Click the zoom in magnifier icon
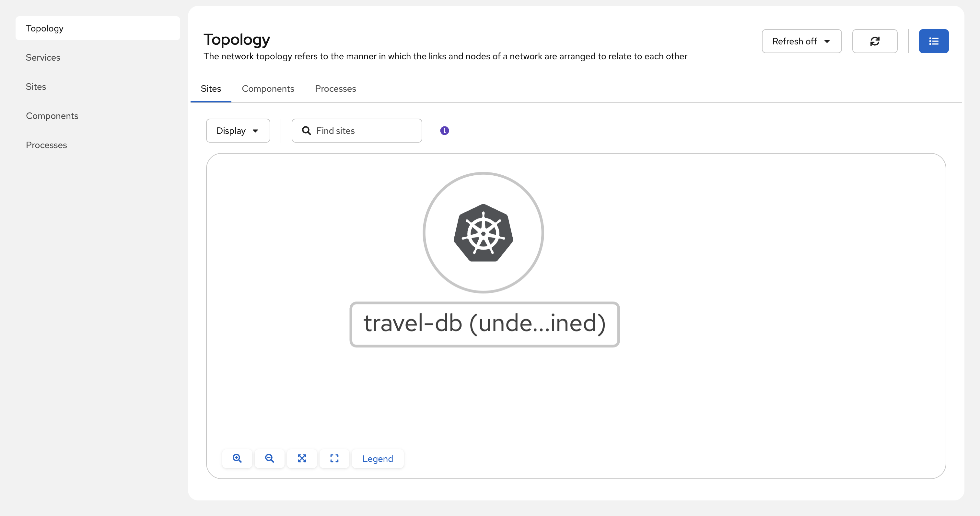Viewport: 980px width, 516px height. click(237, 459)
